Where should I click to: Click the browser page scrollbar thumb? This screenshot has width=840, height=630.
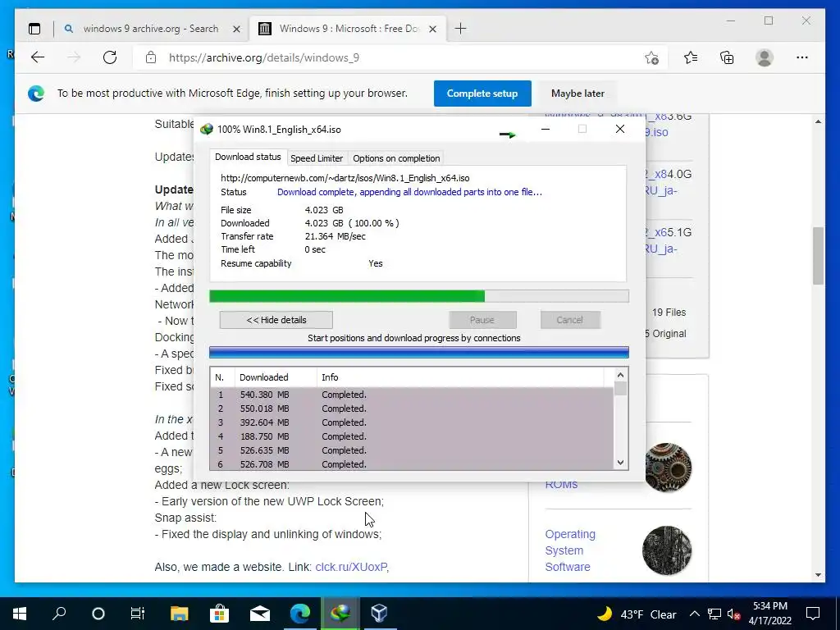click(818, 256)
